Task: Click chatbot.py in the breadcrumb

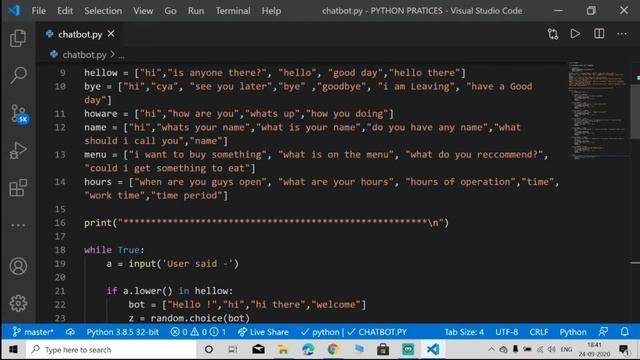Action: tap(84, 55)
